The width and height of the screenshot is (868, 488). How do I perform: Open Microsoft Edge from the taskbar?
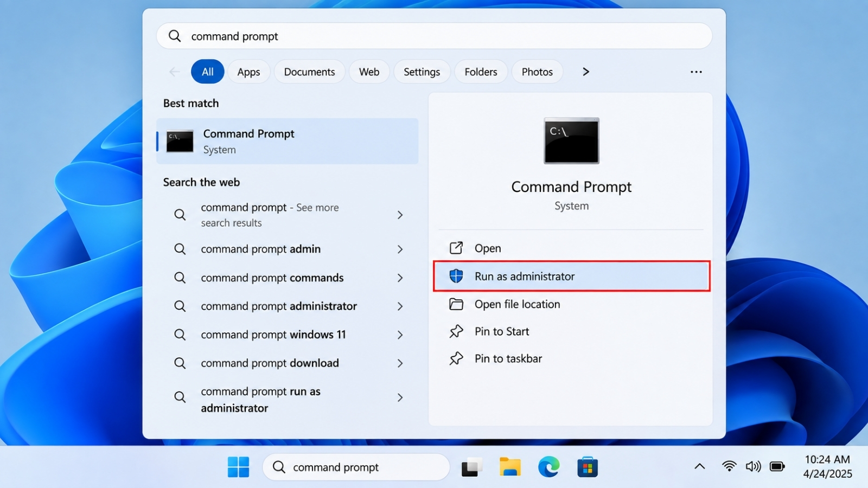tap(548, 467)
